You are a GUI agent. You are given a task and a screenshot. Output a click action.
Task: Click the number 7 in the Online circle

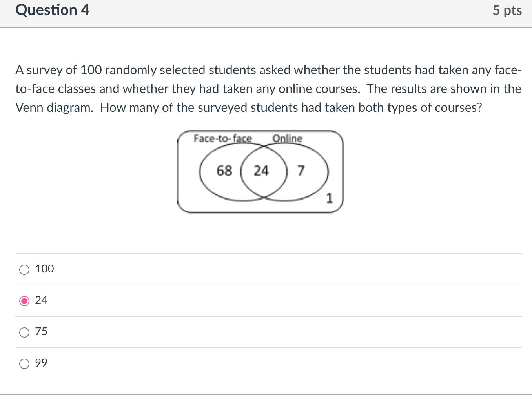click(x=301, y=171)
